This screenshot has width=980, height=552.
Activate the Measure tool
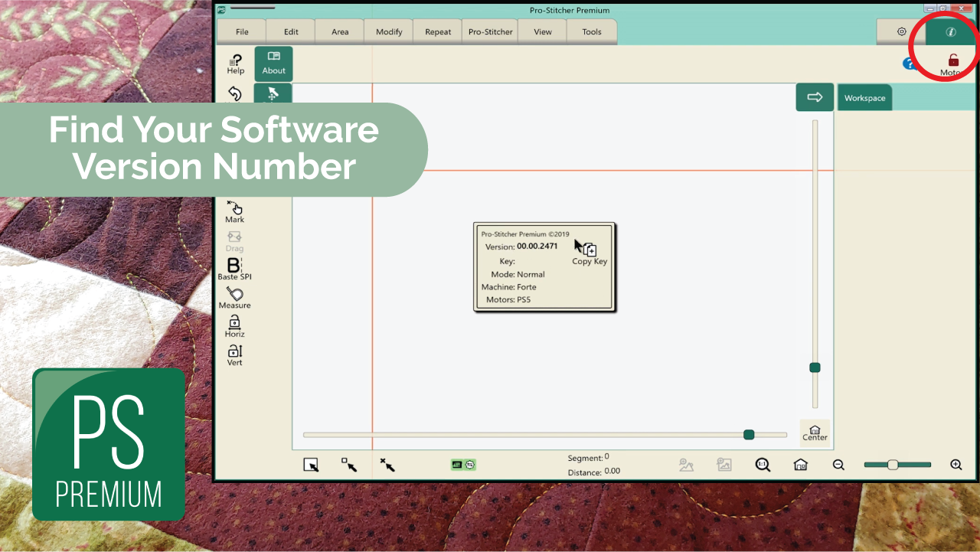[x=234, y=297]
